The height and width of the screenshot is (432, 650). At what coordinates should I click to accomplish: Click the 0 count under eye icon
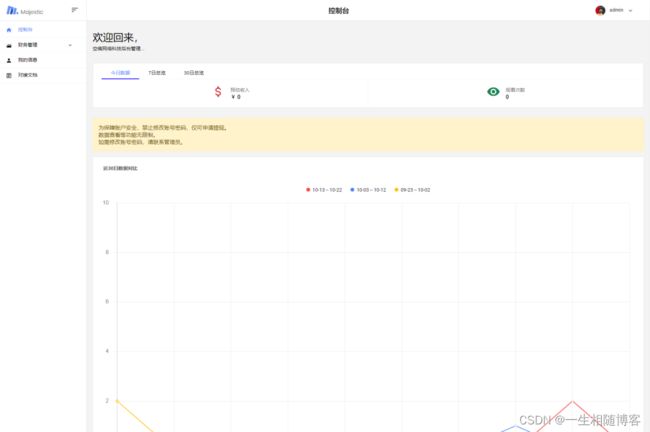[x=507, y=97]
